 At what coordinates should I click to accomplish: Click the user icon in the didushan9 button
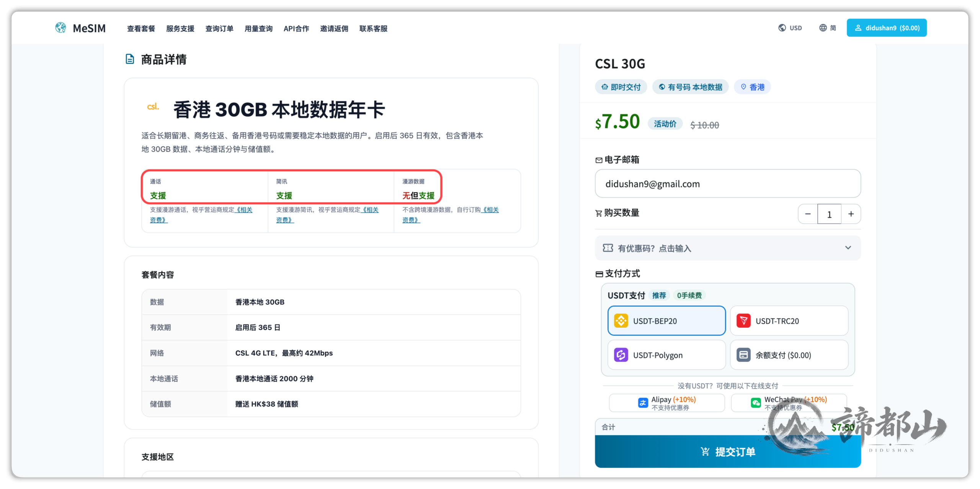pyautogui.click(x=858, y=28)
